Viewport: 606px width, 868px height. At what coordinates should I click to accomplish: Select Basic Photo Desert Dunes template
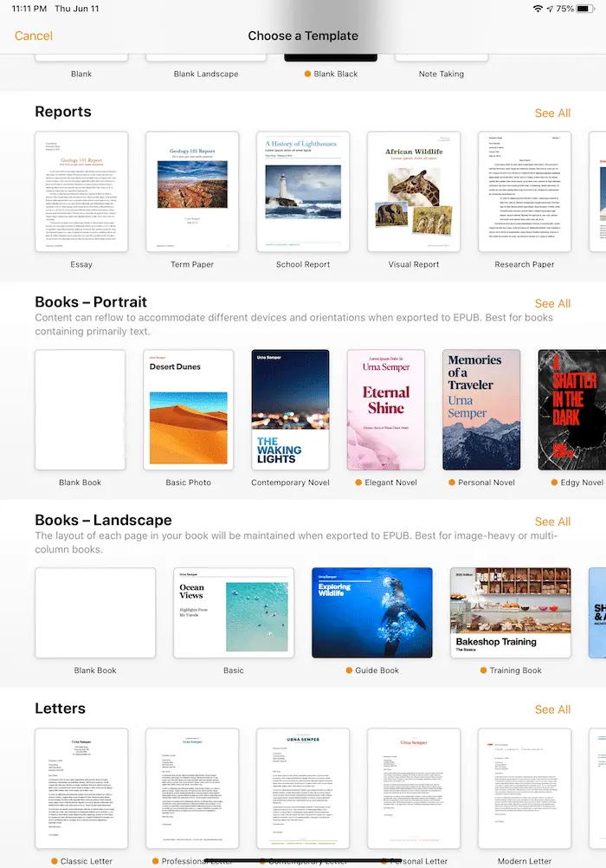pos(188,410)
